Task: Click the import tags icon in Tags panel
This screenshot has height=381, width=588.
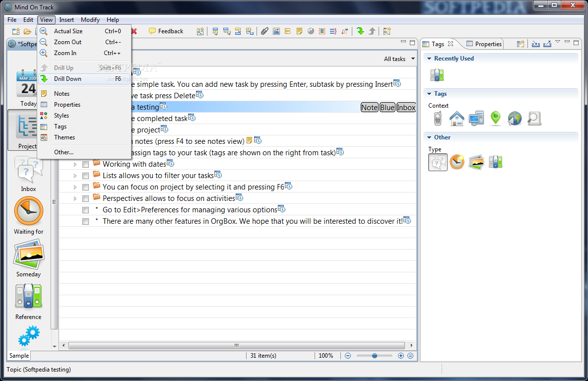Action: pyautogui.click(x=536, y=44)
